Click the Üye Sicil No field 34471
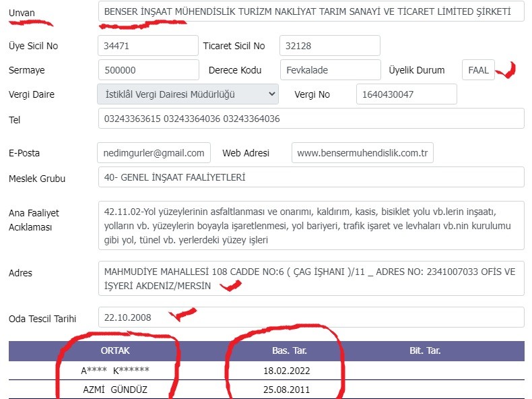The height and width of the screenshot is (399, 532). point(148,46)
